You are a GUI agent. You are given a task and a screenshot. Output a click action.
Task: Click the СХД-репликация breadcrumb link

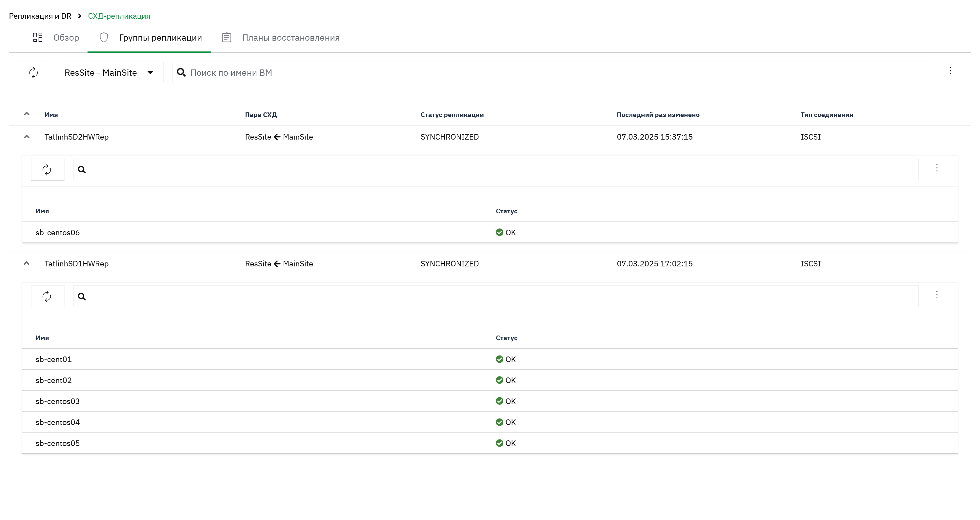119,16
